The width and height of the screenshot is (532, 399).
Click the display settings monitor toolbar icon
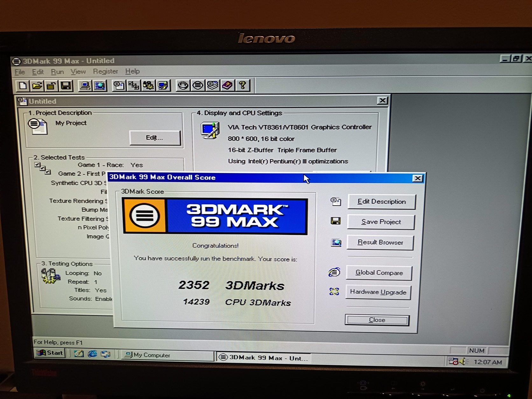[163, 86]
